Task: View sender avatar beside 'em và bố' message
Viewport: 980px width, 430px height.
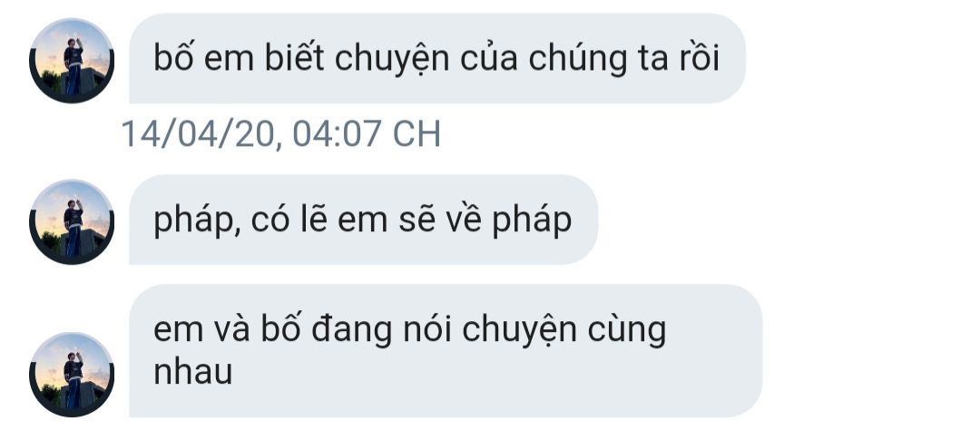Action: (72, 375)
